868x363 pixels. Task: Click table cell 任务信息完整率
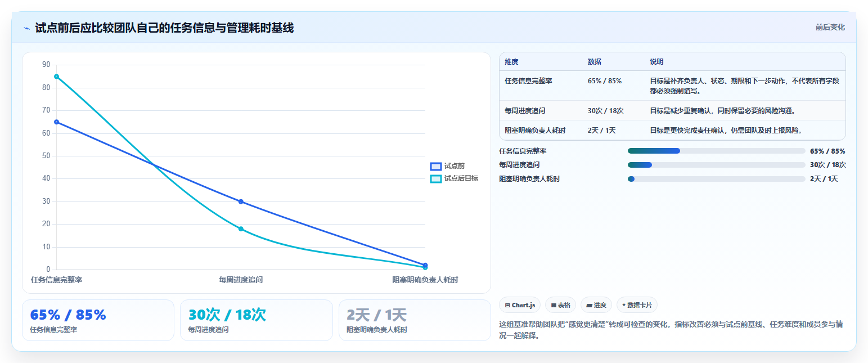[x=528, y=81]
